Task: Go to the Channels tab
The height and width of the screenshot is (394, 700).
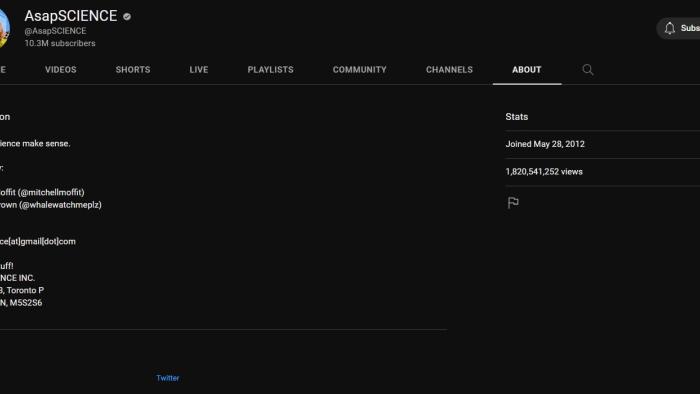Action: 449,70
